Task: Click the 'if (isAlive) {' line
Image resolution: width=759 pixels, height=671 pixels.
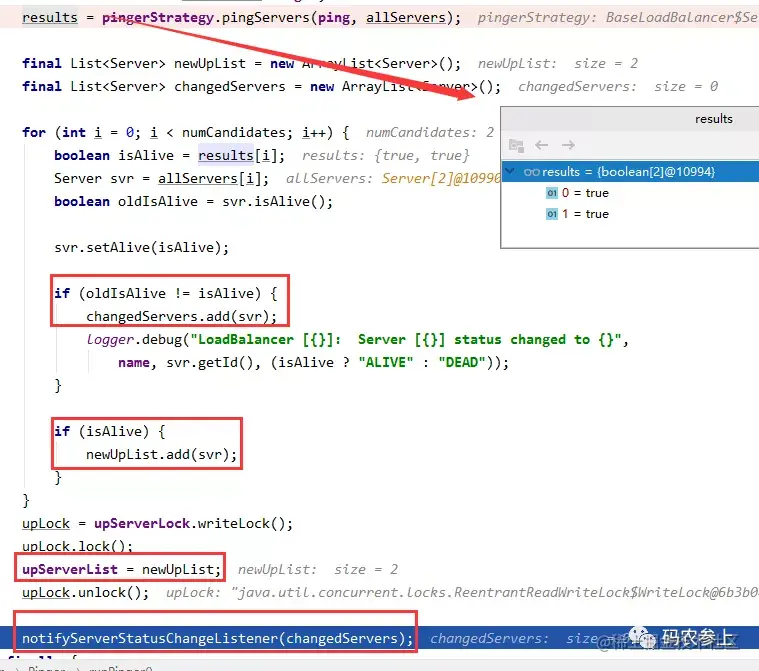Action: coord(110,431)
